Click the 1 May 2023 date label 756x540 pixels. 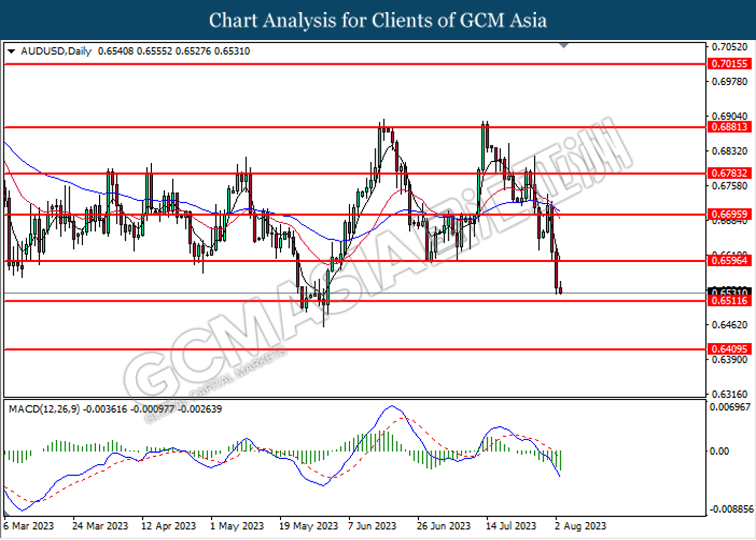pyautogui.click(x=237, y=526)
